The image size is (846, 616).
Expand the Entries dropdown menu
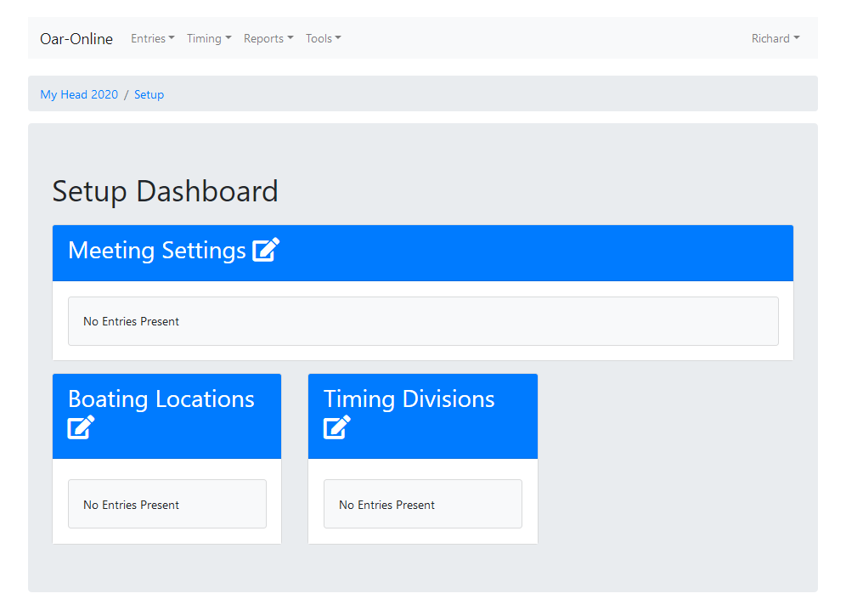pos(152,38)
